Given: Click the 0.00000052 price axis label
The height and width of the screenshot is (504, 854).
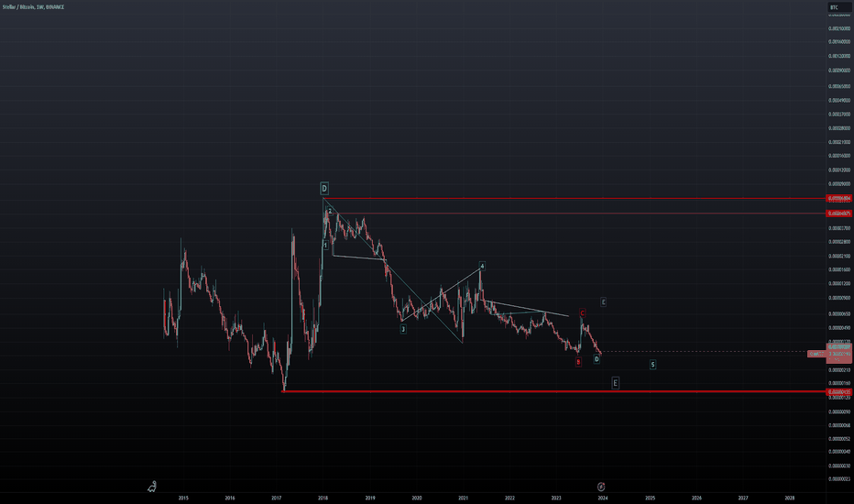Looking at the screenshot, I should coord(839,439).
